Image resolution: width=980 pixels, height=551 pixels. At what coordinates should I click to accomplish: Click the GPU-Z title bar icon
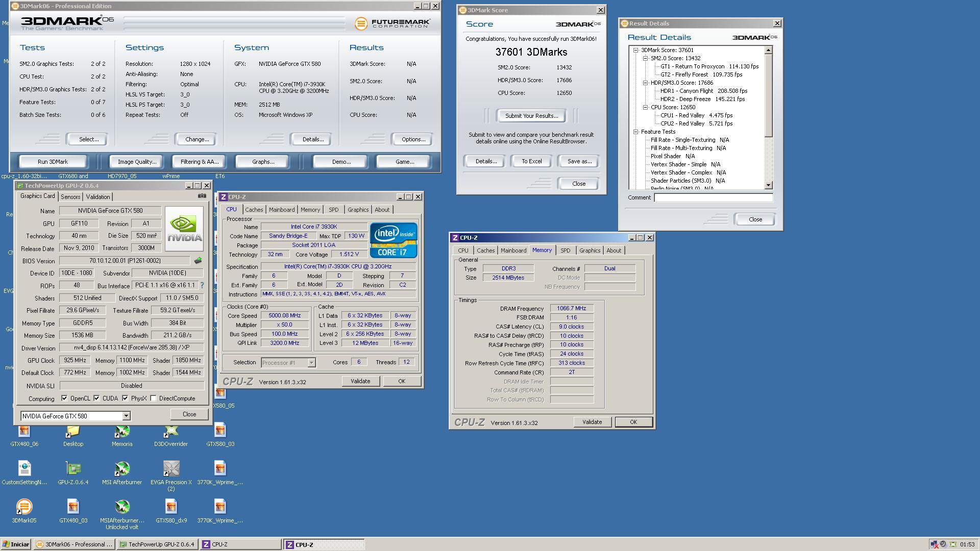20,186
